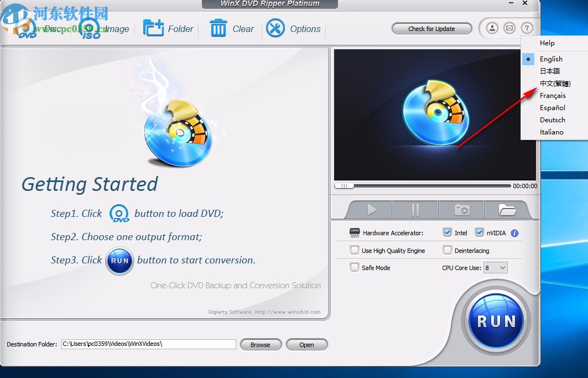The height and width of the screenshot is (378, 588).
Task: Open the output folder tab in preview area
Action: pyautogui.click(x=507, y=209)
